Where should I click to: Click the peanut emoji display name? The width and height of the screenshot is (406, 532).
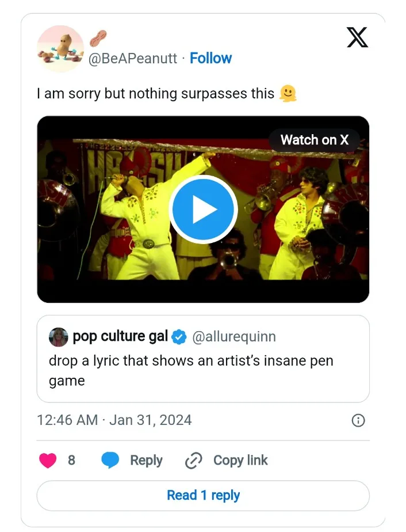[x=99, y=38]
